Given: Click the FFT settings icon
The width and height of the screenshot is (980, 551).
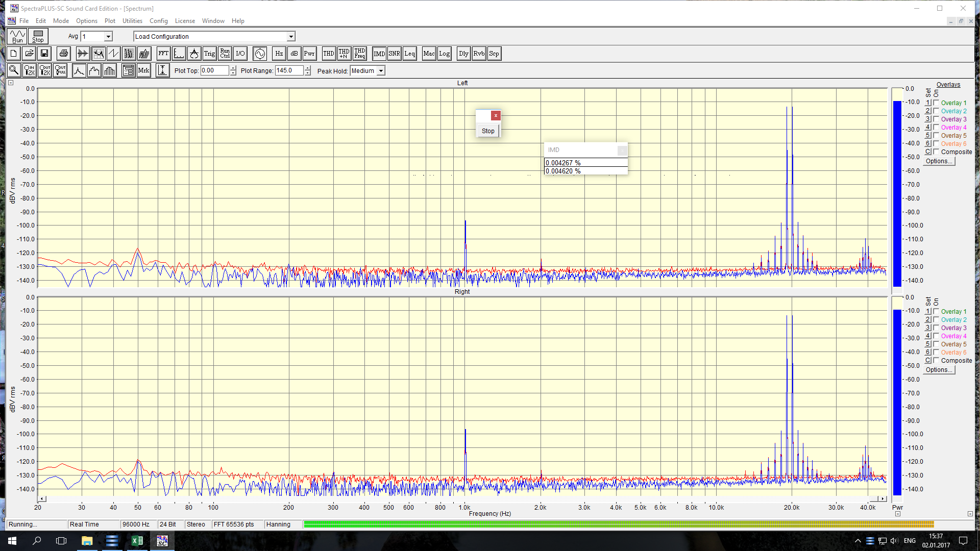Looking at the screenshot, I should tap(163, 54).
